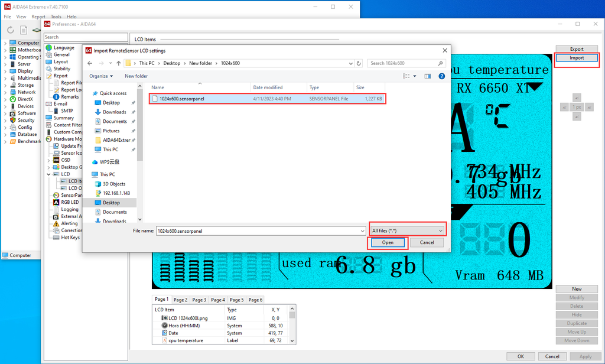Open the Organize dropdown menu
This screenshot has width=605, height=364.
(101, 76)
